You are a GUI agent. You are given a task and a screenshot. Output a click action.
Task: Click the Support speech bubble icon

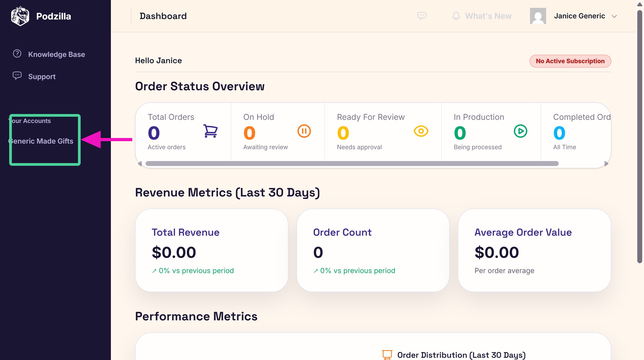click(x=17, y=75)
